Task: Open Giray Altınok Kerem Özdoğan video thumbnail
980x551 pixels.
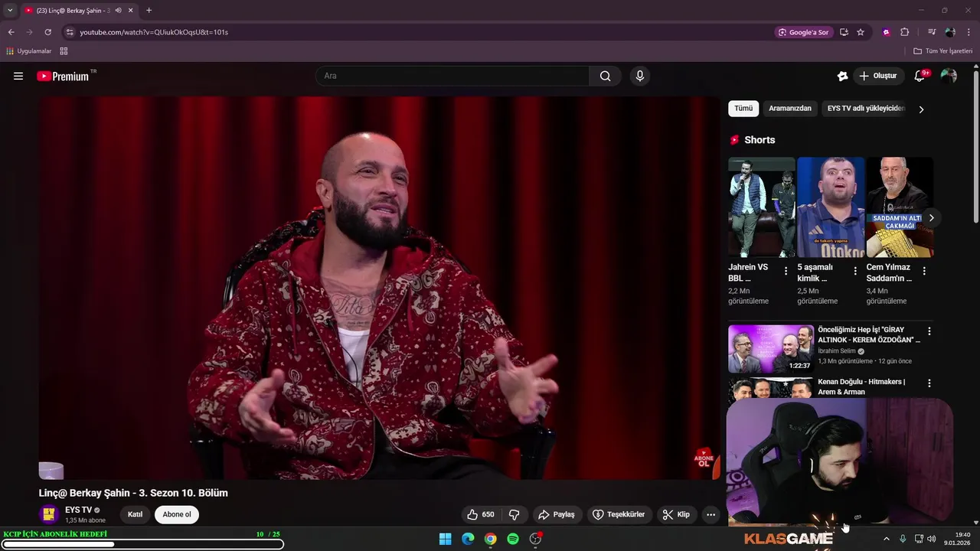Action: point(771,349)
